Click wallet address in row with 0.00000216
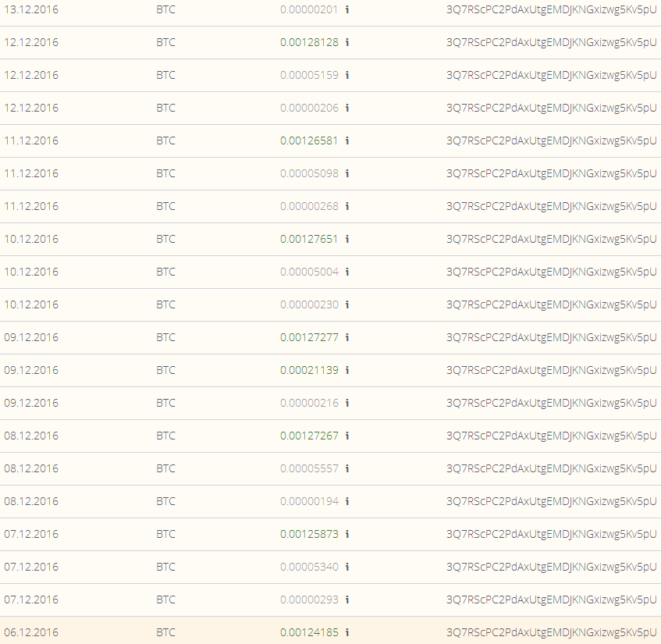 click(552, 403)
